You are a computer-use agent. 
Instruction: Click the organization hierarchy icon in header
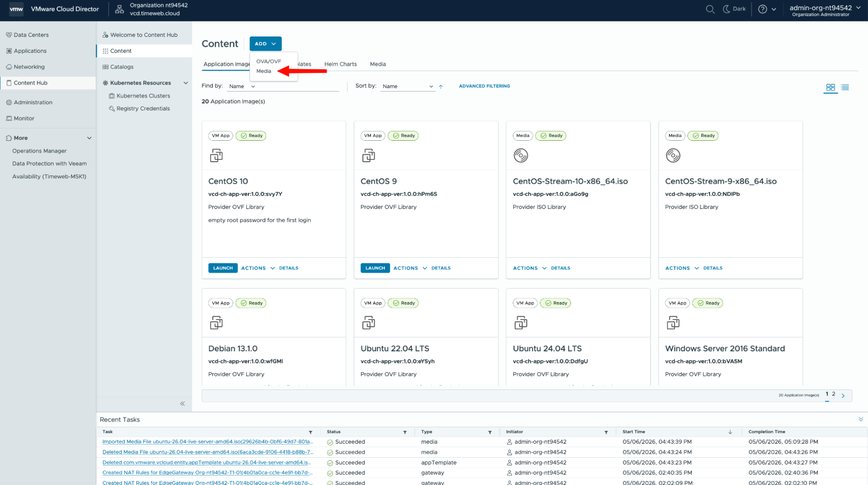(119, 9)
